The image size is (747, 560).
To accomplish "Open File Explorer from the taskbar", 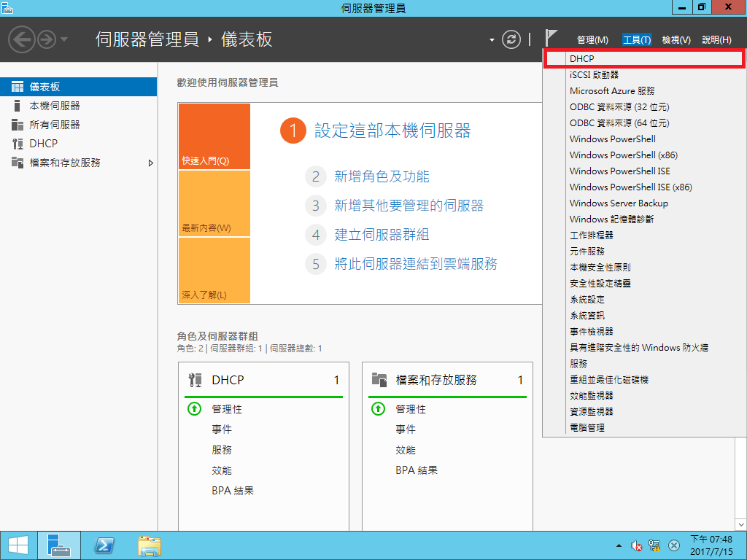I will 150,545.
